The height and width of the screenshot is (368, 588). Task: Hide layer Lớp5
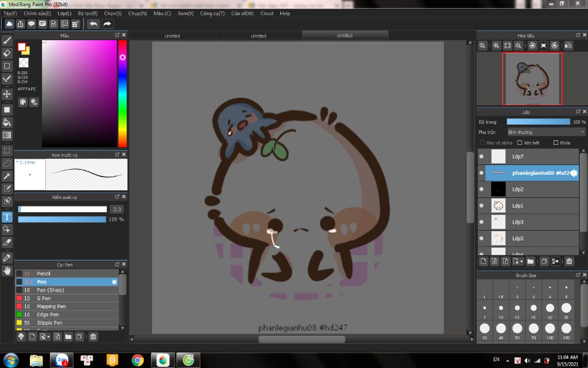482,239
